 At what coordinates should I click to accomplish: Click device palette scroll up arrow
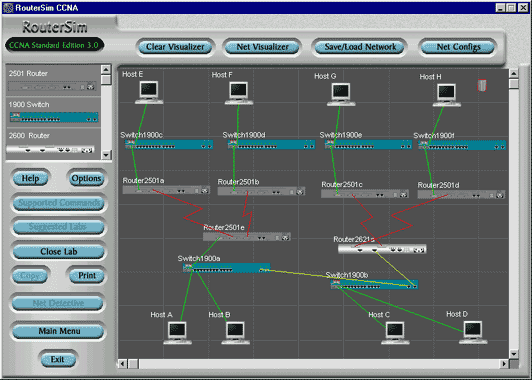(106, 70)
